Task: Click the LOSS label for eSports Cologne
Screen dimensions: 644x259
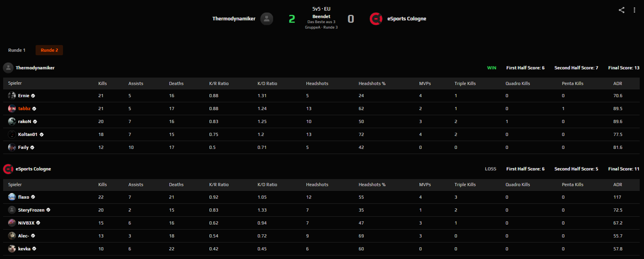Action: coord(491,169)
